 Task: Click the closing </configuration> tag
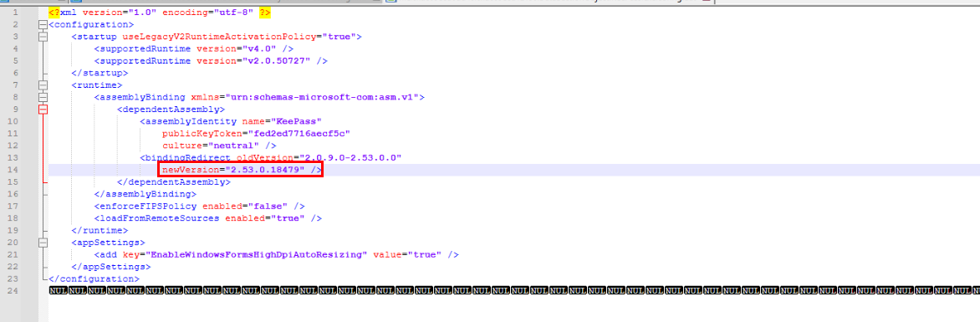(x=94, y=279)
